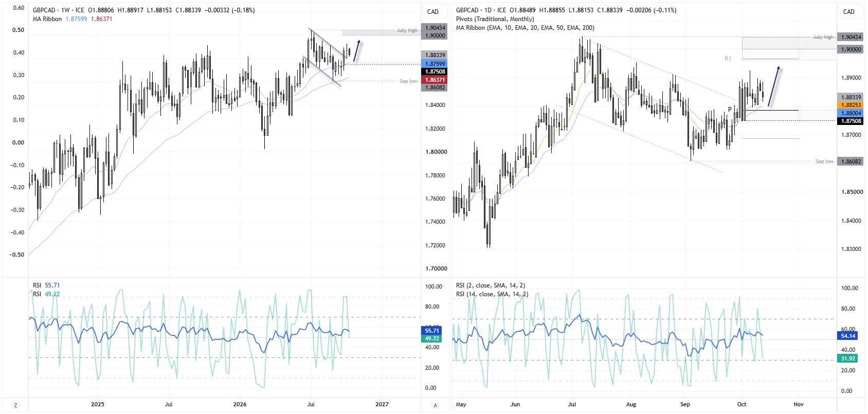Click 1.86082 price label on weekly axis
Image resolution: width=868 pixels, height=414 pixels.
click(435, 87)
